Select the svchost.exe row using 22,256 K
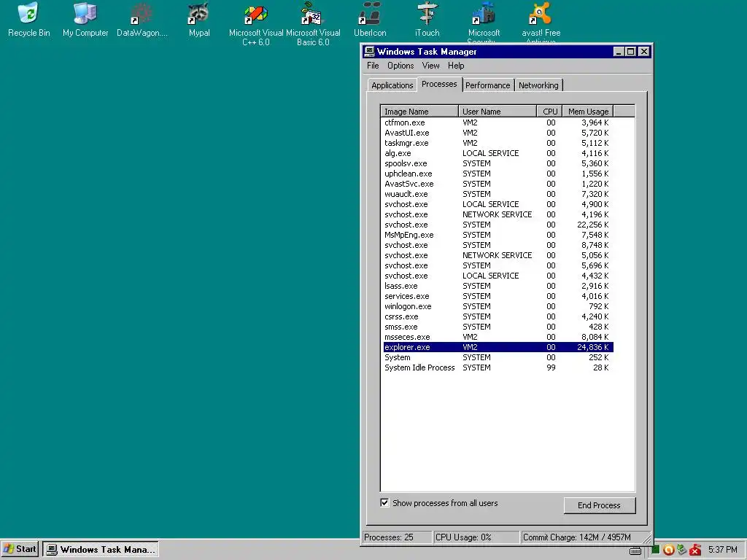747x560 pixels. click(x=498, y=225)
